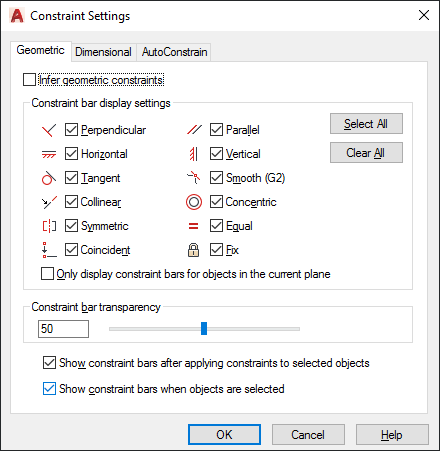Image resolution: width=440 pixels, height=451 pixels.
Task: Open the AutoConstrain tab
Action: (x=174, y=52)
